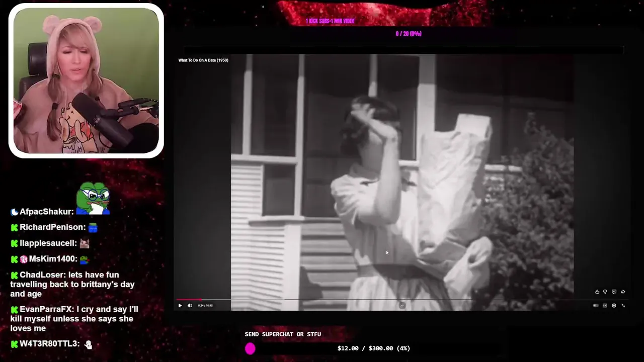Dislike the video with thumbs-down icon
Image resolution: width=644 pixels, height=362 pixels.
tap(605, 292)
